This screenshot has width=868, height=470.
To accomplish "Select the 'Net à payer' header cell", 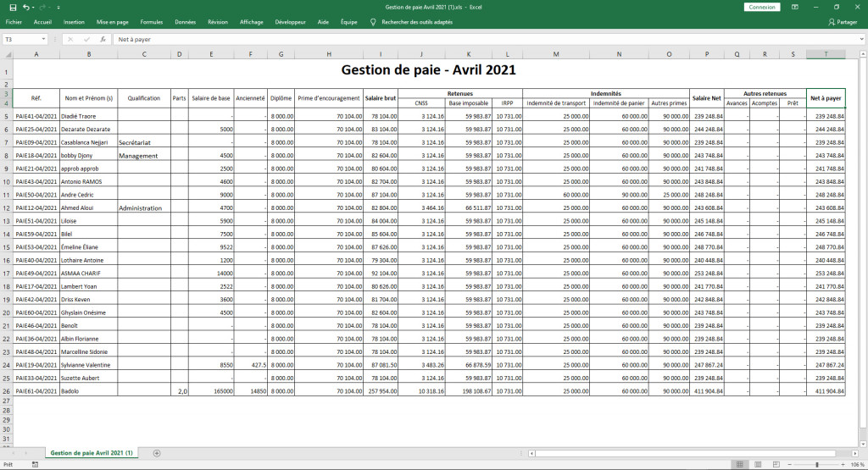I will point(826,98).
